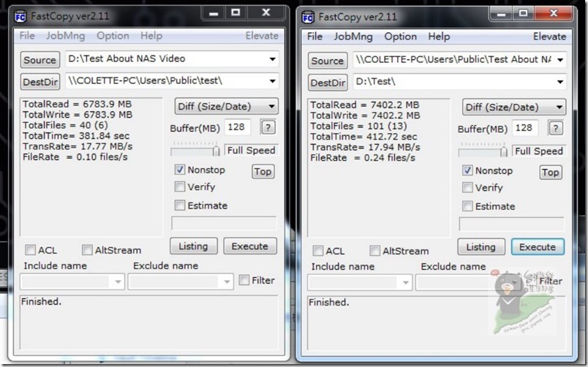Check ACL option in right window
The image size is (588, 367).
pyautogui.click(x=318, y=251)
